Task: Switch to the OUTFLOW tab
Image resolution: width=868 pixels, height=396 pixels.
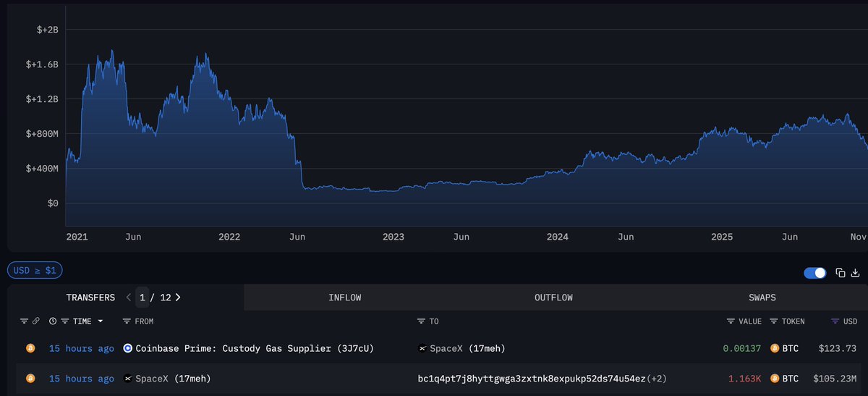Action: [x=553, y=298]
